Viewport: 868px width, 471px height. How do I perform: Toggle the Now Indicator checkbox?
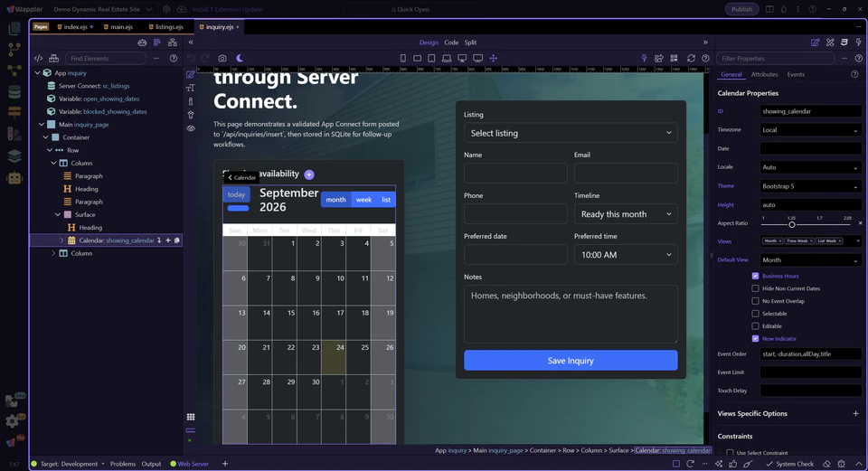[x=755, y=338]
